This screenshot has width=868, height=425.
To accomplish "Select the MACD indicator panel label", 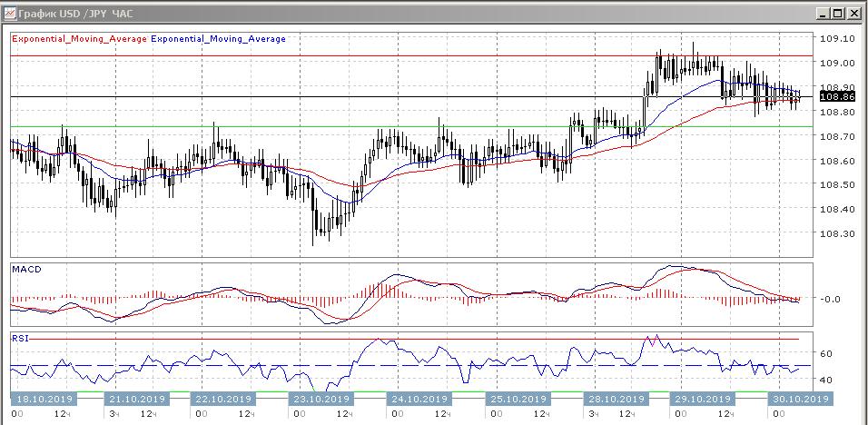I will click(26, 270).
